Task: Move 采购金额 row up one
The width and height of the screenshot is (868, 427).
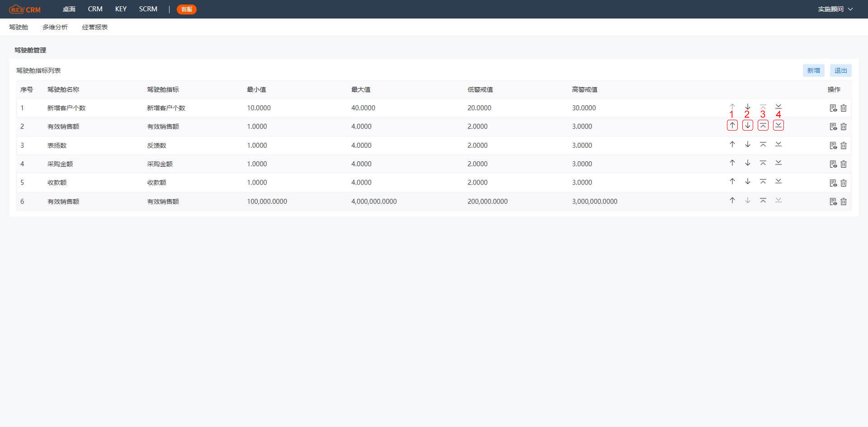Action: pyautogui.click(x=732, y=163)
